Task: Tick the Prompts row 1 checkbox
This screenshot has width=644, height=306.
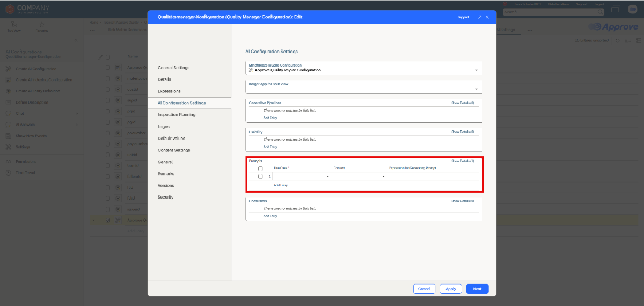Action: pos(260,176)
